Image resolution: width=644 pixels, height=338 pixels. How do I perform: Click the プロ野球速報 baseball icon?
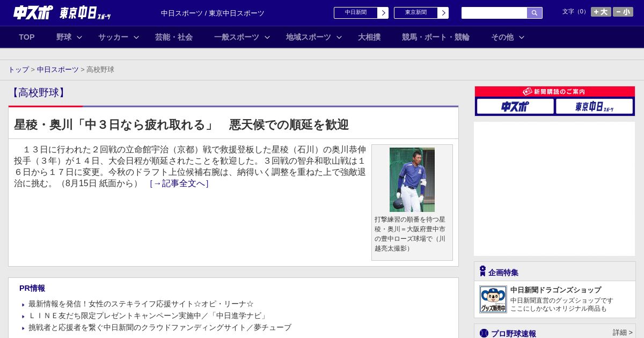click(484, 333)
